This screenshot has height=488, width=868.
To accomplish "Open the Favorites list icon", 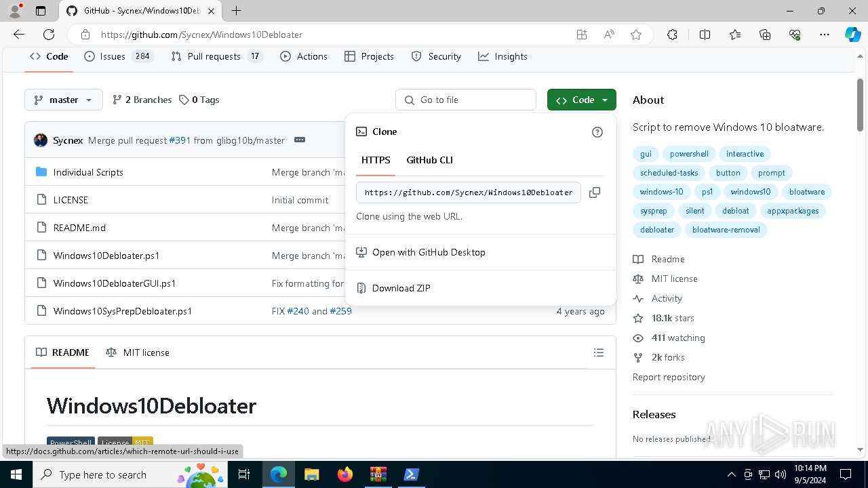I will [735, 35].
